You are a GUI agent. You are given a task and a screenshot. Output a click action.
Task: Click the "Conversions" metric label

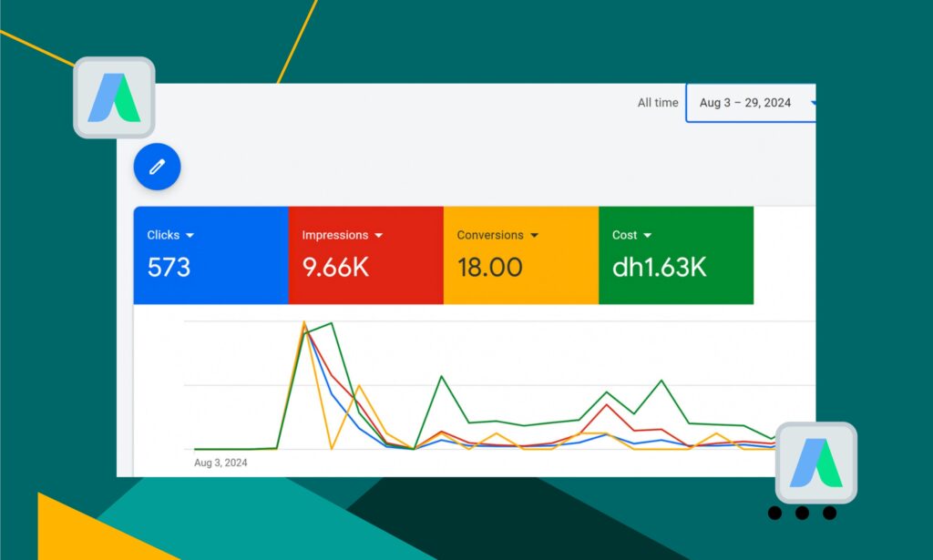(x=490, y=235)
